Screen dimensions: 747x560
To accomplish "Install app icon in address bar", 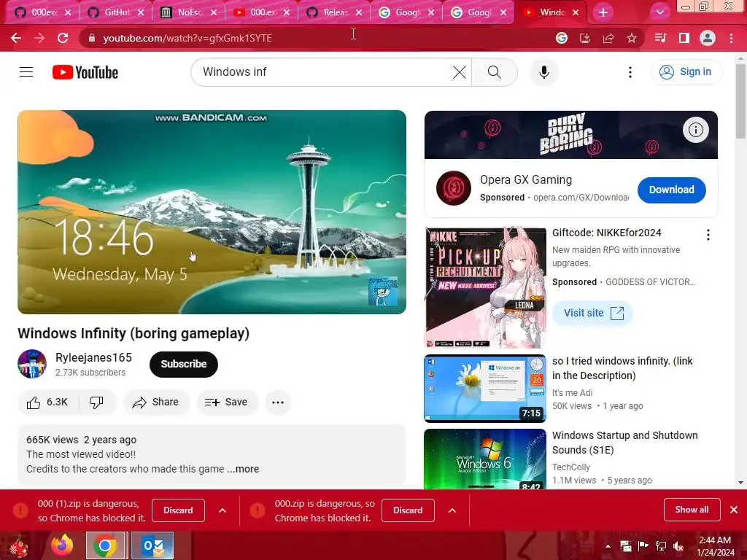I will (584, 38).
